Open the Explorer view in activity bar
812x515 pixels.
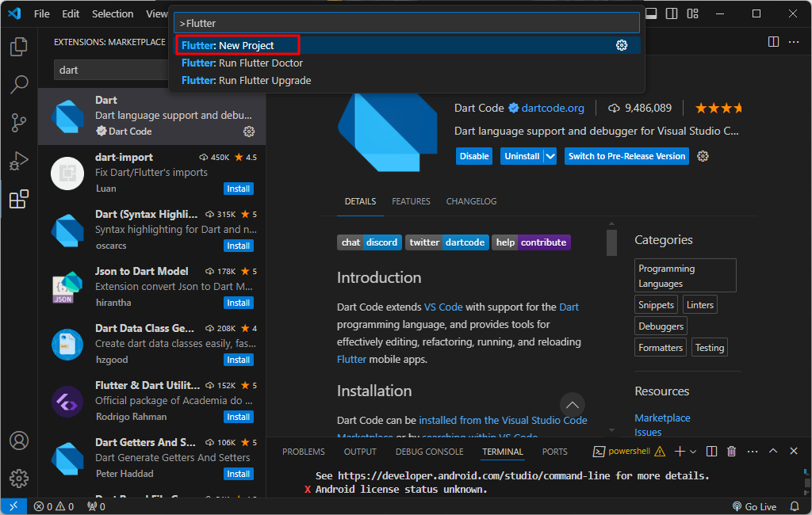[x=19, y=47]
